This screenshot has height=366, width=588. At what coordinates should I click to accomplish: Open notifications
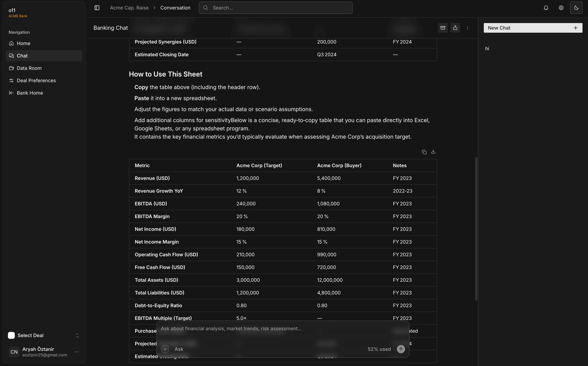click(546, 8)
